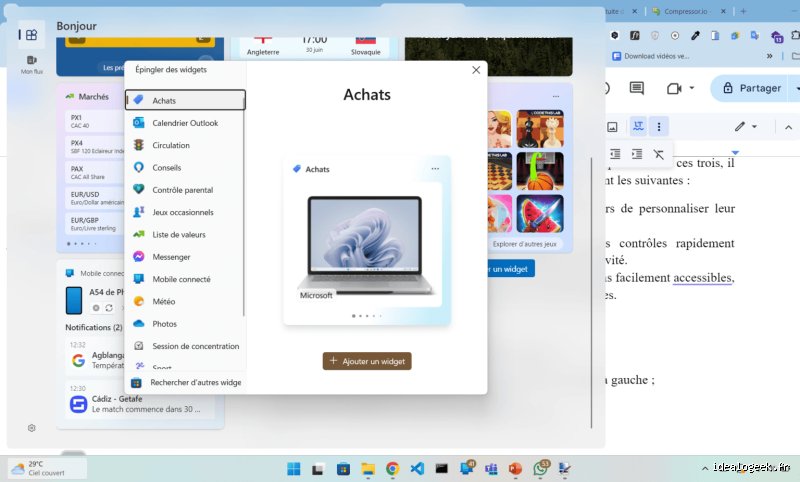Open File Explorer from the taskbar
The width and height of the screenshot is (800, 482).
coord(368,468)
